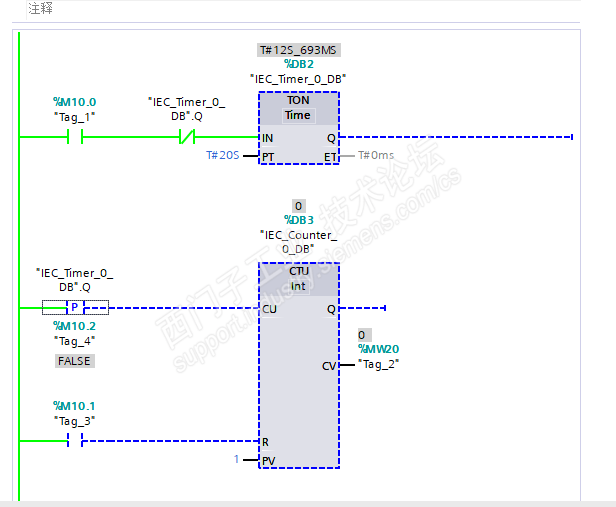Image resolution: width=616 pixels, height=507 pixels.
Task: Click the "IEC_Timer_0_DB".Q label above P contact
Action: point(74,280)
